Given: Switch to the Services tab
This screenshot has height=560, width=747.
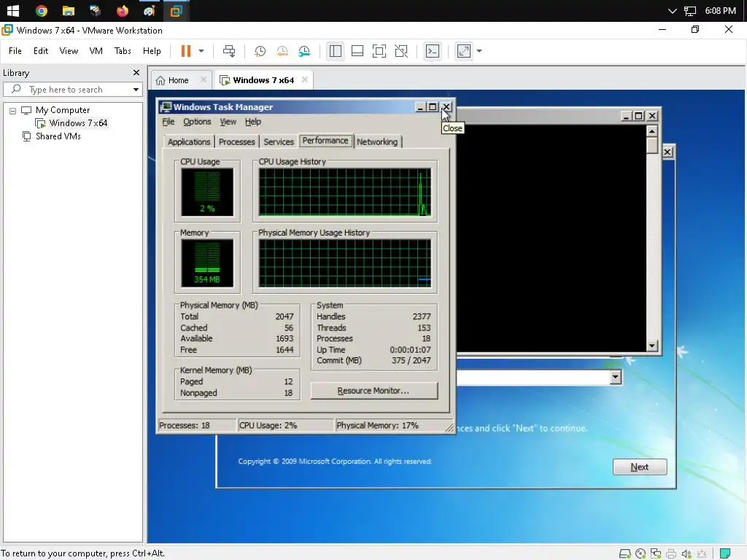Looking at the screenshot, I should 279,142.
